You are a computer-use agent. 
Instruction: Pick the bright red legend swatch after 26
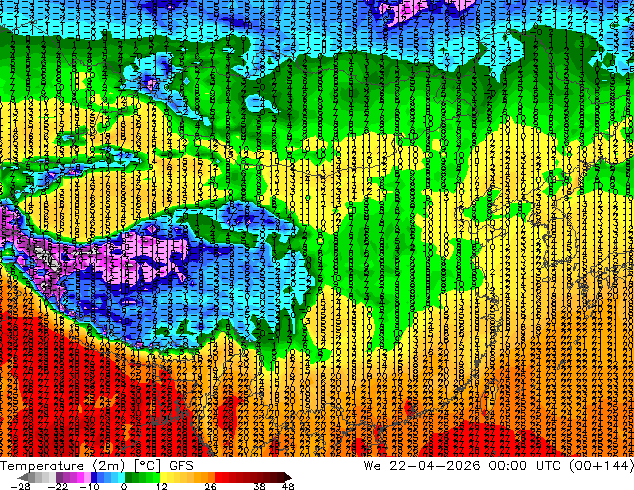[218, 477]
